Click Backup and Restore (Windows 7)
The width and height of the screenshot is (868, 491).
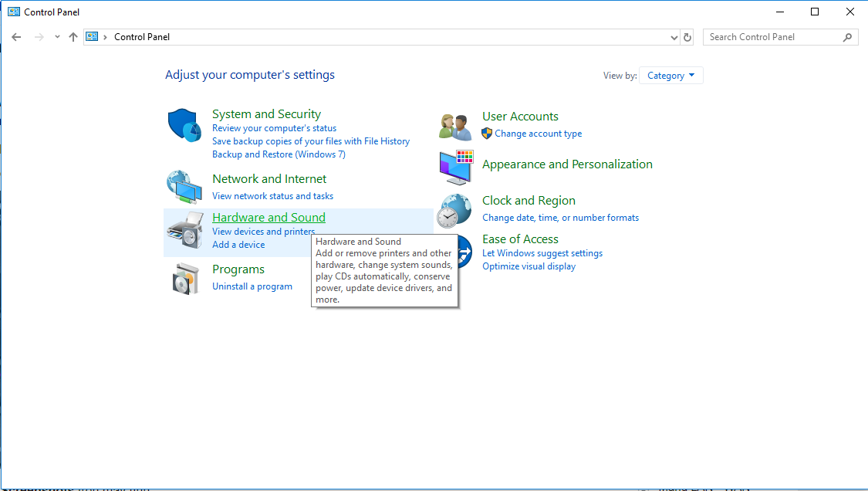(x=279, y=154)
